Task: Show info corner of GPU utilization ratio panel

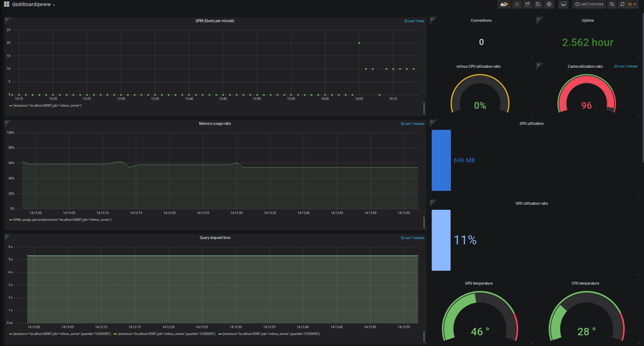Action: click(x=432, y=202)
